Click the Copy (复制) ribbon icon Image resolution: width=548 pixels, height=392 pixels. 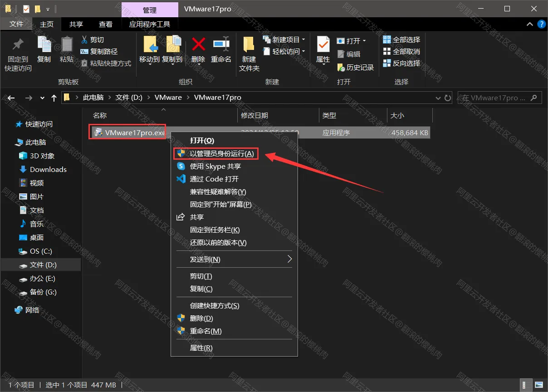coord(44,44)
